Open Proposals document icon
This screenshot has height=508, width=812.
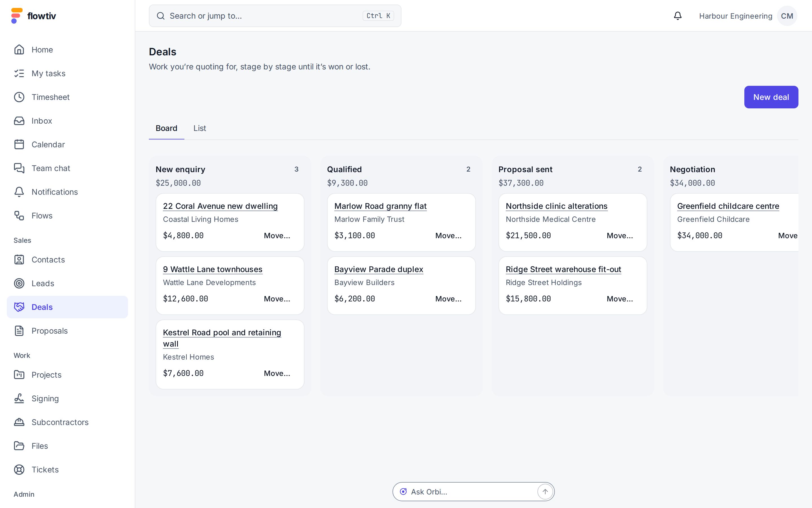[x=19, y=330]
